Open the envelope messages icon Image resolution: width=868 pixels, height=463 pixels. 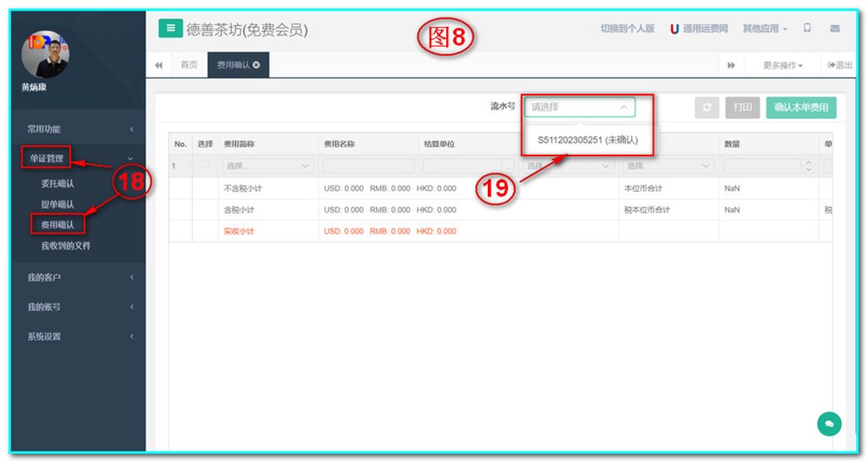tap(835, 29)
